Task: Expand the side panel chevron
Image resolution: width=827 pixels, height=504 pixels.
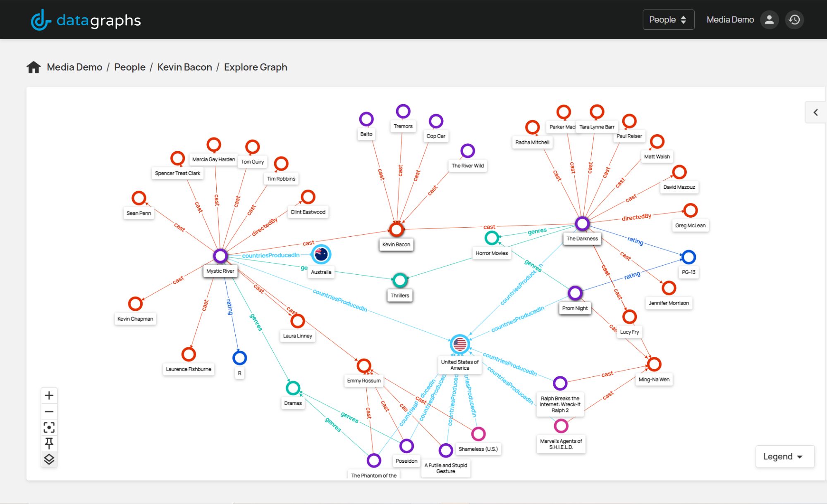Action: pyautogui.click(x=815, y=112)
